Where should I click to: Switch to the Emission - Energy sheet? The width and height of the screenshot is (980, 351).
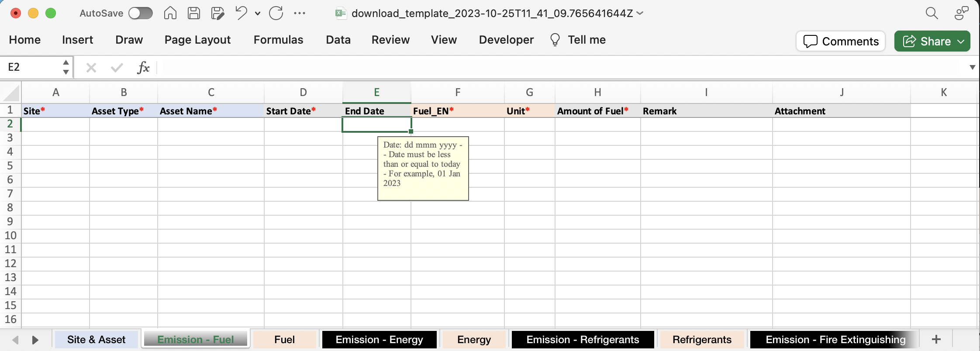pyautogui.click(x=379, y=340)
